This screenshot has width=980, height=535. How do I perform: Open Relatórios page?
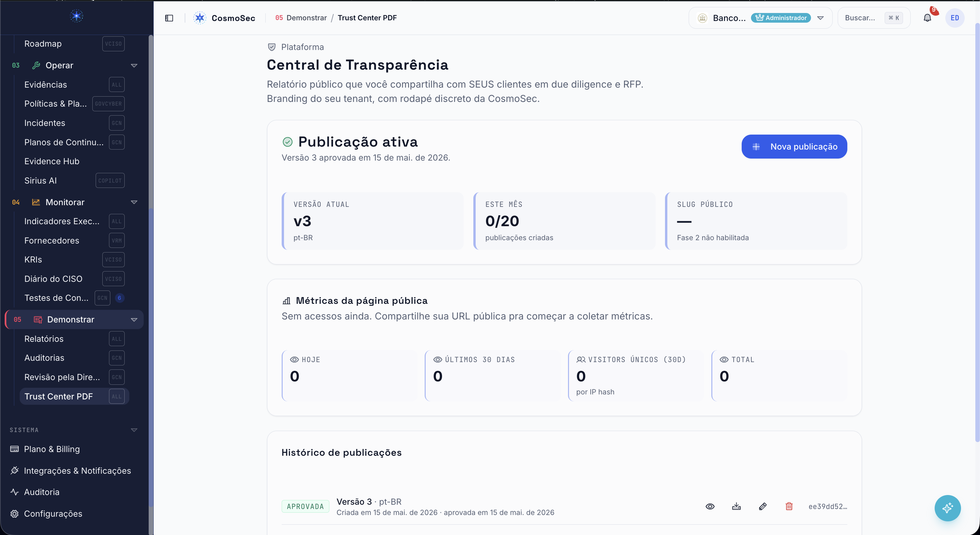point(74,339)
